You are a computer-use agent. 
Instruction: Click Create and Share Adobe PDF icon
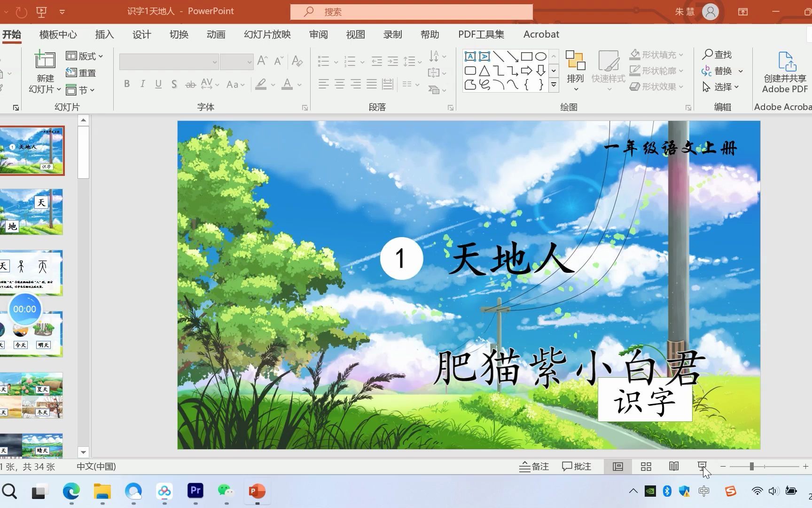[x=787, y=61]
